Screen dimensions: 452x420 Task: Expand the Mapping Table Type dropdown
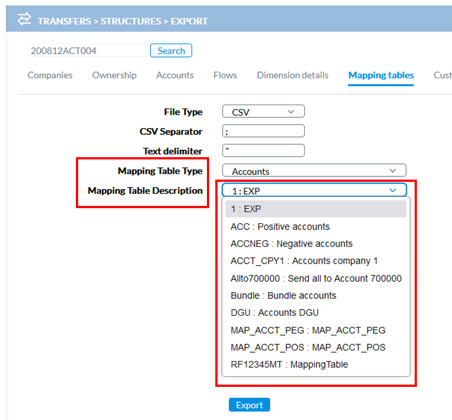(314, 170)
